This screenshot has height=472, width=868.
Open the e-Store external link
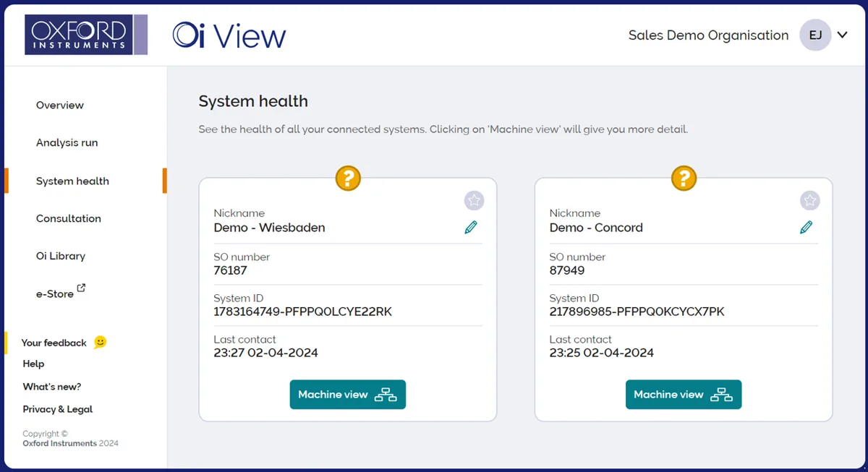pyautogui.click(x=55, y=294)
